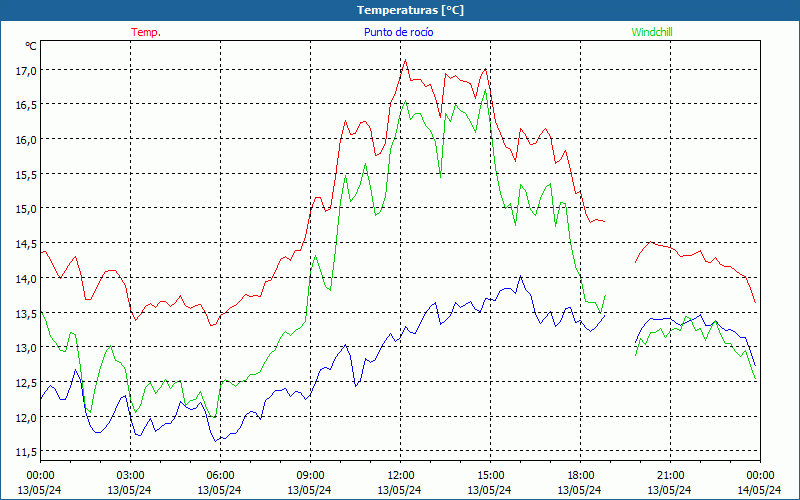Click the 15,5 y-axis value
The height and width of the screenshot is (500, 800).
tap(26, 174)
